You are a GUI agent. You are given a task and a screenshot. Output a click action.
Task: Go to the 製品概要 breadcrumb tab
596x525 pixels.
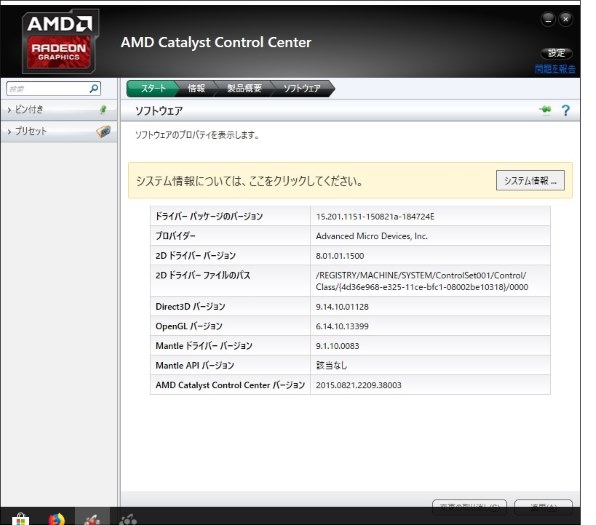244,88
